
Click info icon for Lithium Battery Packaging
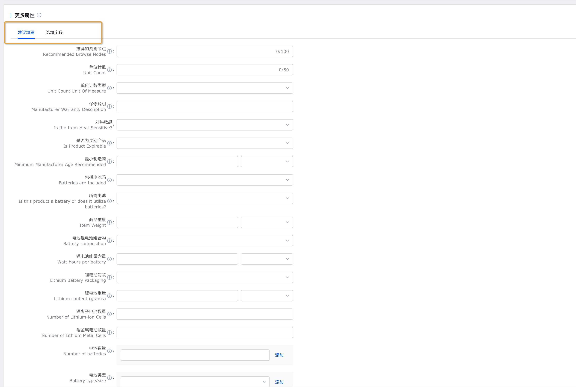tap(109, 278)
